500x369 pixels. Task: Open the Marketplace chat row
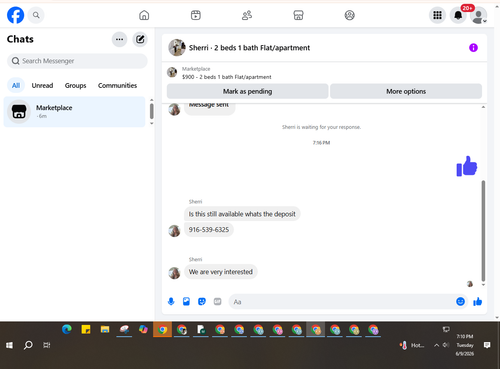click(x=75, y=112)
